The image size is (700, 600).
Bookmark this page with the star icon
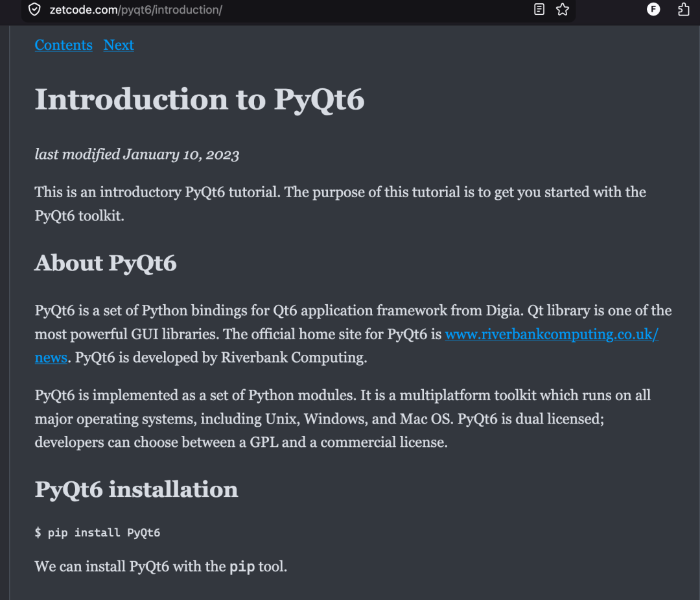[x=563, y=9]
